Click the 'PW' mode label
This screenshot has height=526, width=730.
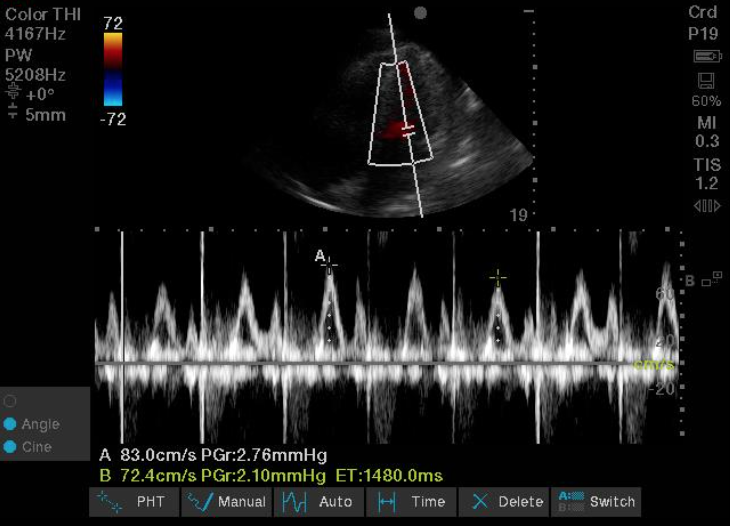[x=18, y=55]
